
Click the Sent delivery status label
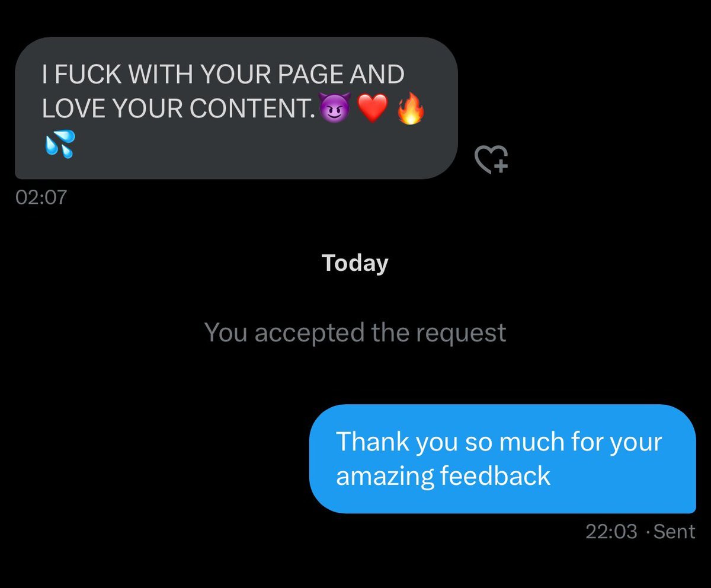point(674,532)
